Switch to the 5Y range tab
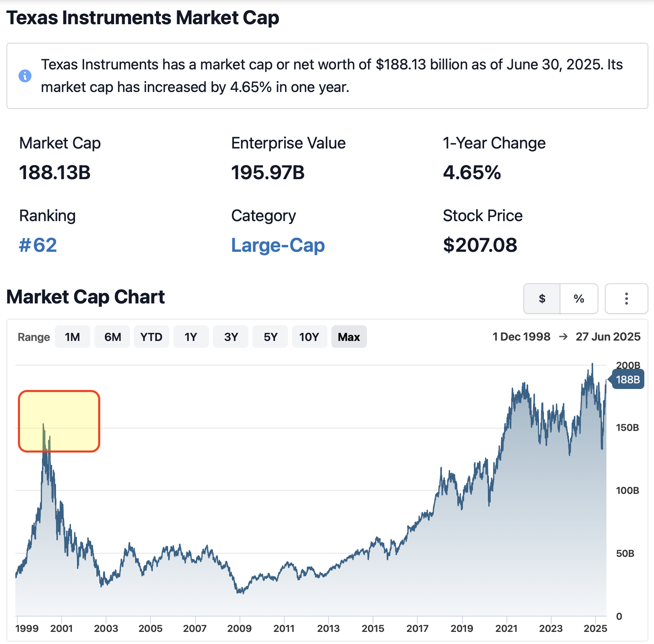 (x=270, y=336)
